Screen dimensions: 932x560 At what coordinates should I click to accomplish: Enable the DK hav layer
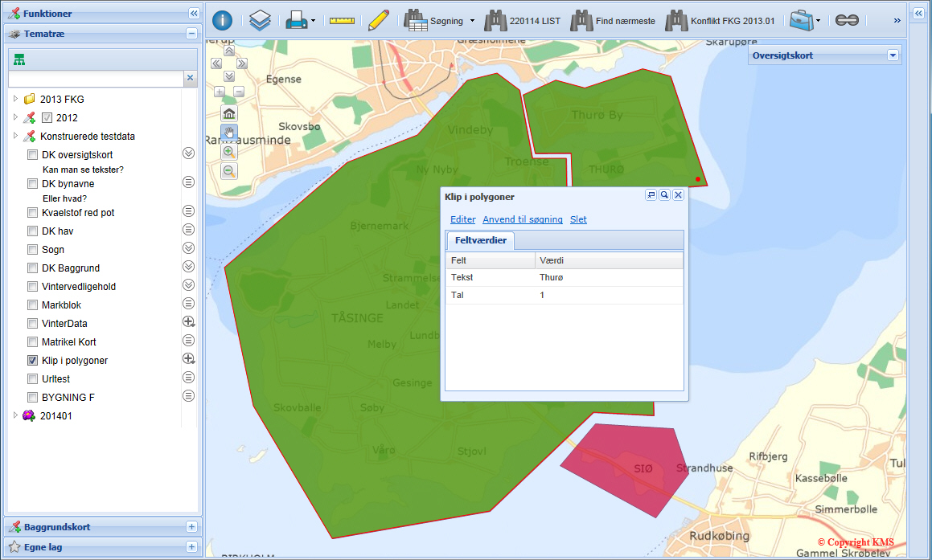coord(33,231)
